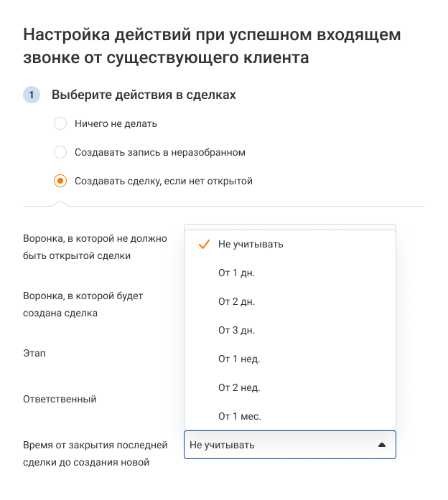
Task: Select the От 3 дн. list entry
Action: coord(236,330)
